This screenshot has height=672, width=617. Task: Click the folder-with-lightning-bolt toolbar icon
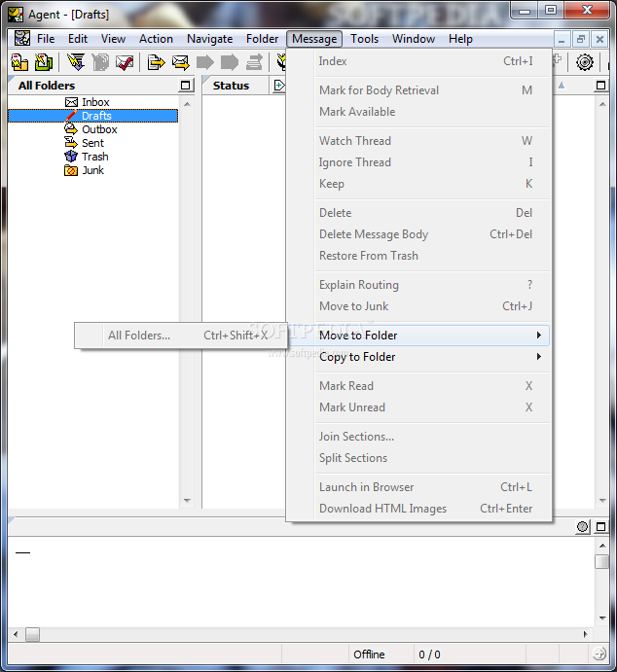pyautogui.click(x=19, y=62)
